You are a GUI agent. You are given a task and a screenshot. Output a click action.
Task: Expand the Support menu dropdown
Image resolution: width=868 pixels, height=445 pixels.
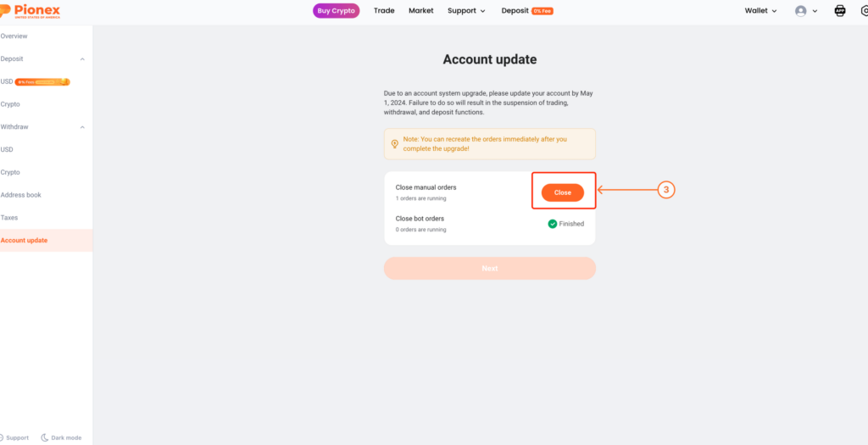click(x=466, y=10)
